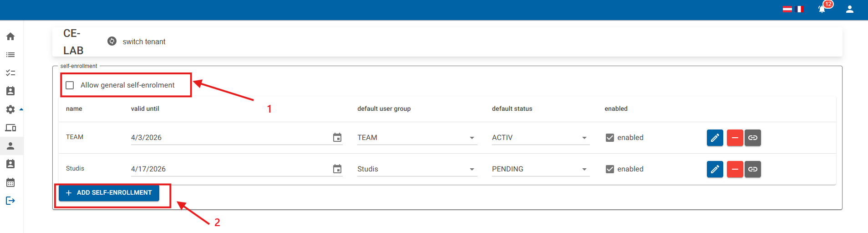
Task: Open the list view sidebar item
Action: 10,55
